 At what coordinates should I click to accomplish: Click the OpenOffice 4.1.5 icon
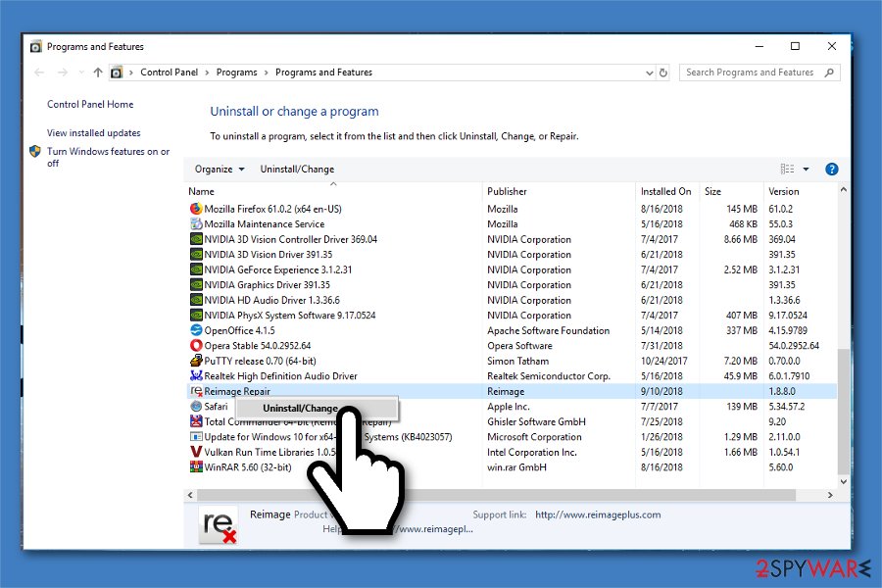click(196, 330)
